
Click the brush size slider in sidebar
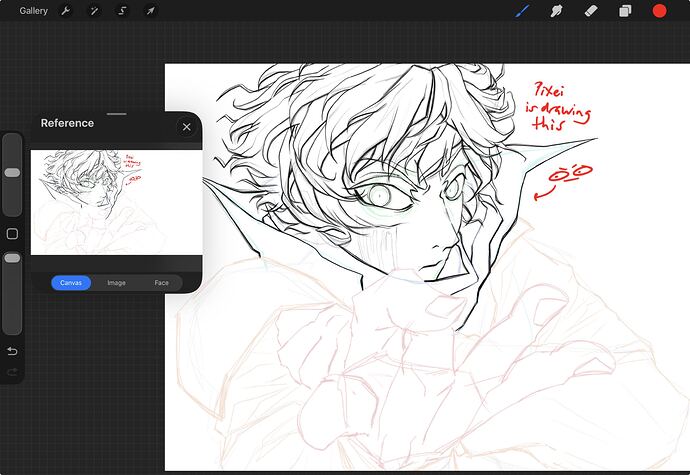click(12, 173)
